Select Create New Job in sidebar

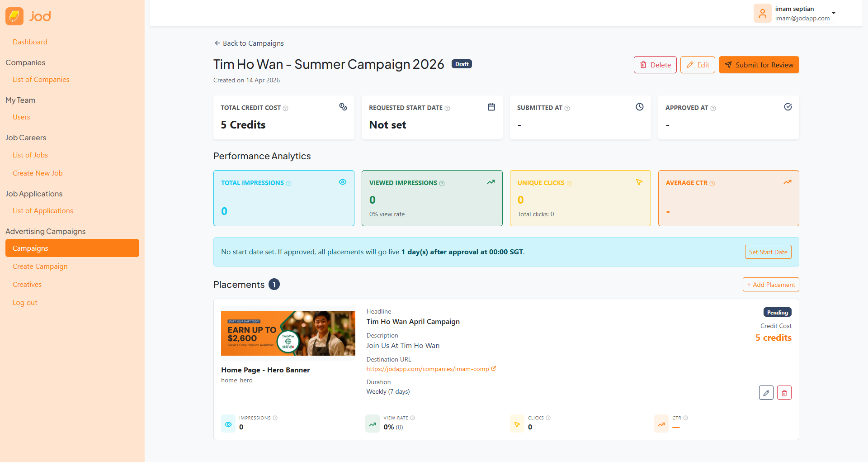[38, 173]
